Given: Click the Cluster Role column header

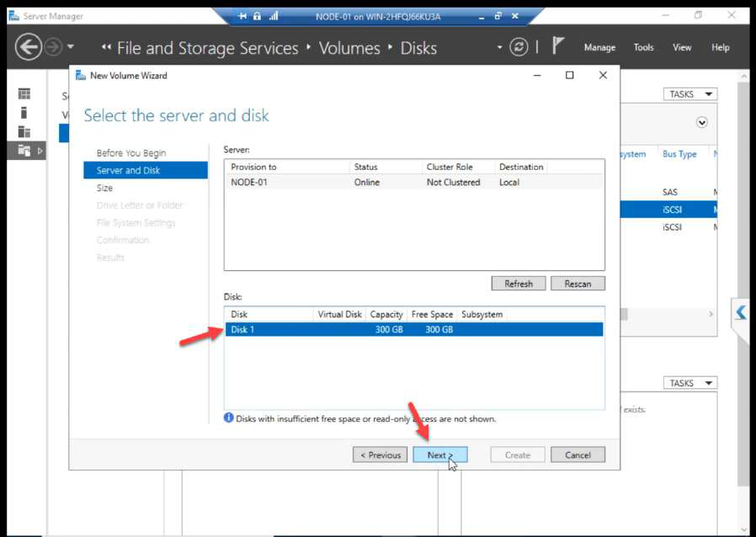Looking at the screenshot, I should pos(450,167).
